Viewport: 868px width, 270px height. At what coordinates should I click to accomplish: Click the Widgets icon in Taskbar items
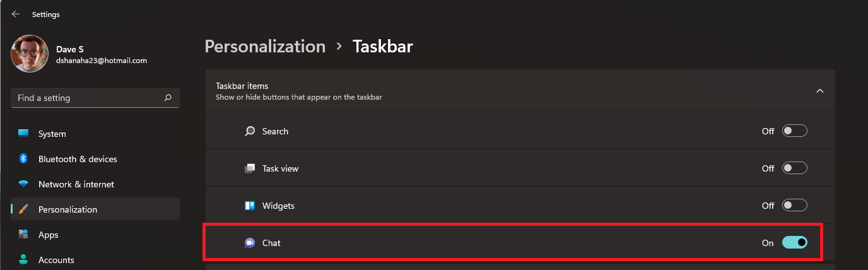(x=250, y=206)
